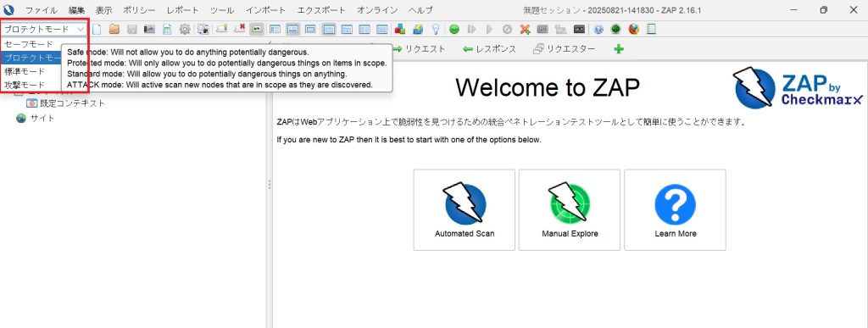Screen dimensions: 868x328
Task: Click the floppy disk persist session icon
Action: pyautogui.click(x=131, y=30)
